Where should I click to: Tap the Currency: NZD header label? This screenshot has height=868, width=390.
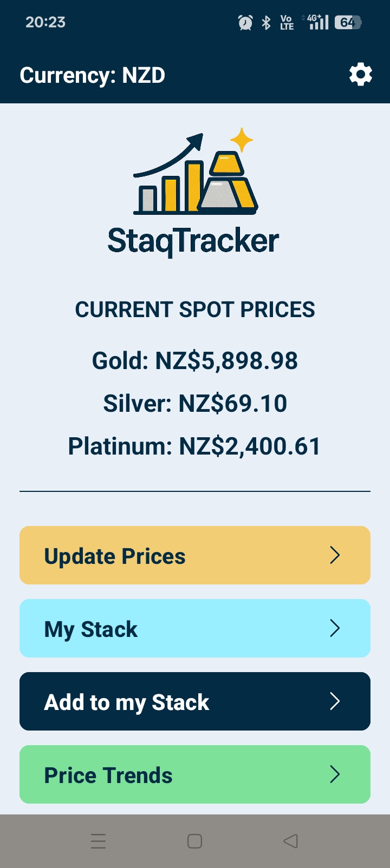pyautogui.click(x=93, y=75)
